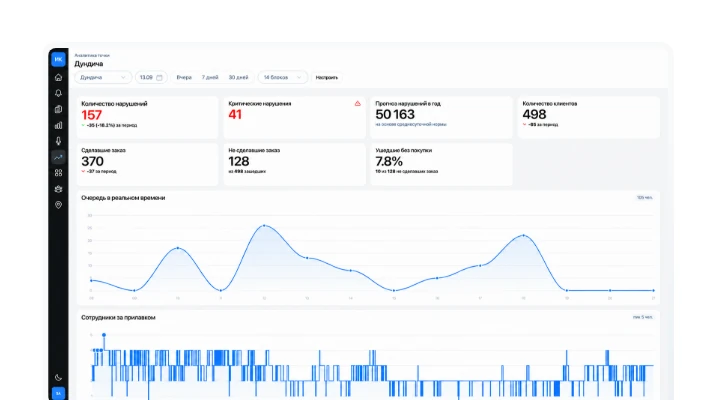Screen dimensions: 716x400
Task: Open the map pin location icon
Action: 58,205
